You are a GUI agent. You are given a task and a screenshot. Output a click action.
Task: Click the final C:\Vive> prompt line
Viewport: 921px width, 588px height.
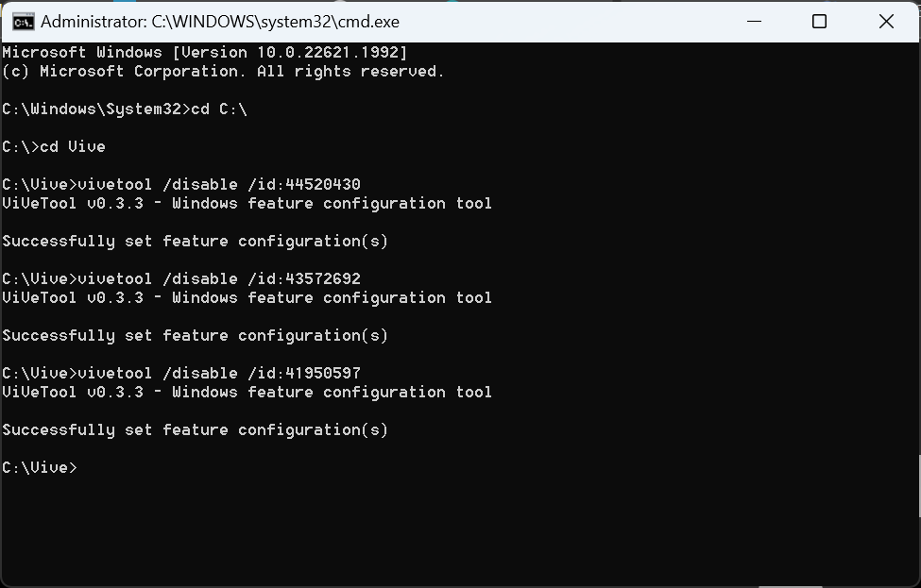click(x=40, y=466)
